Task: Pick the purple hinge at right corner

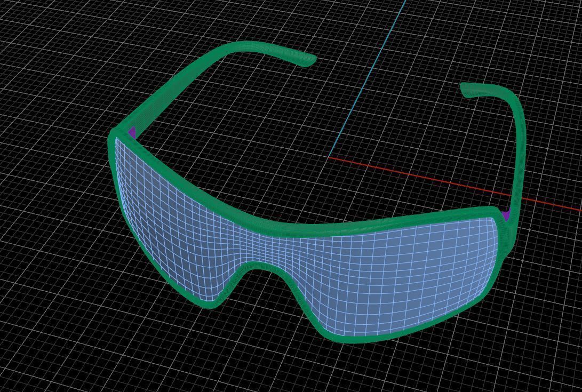Action: 506,214
